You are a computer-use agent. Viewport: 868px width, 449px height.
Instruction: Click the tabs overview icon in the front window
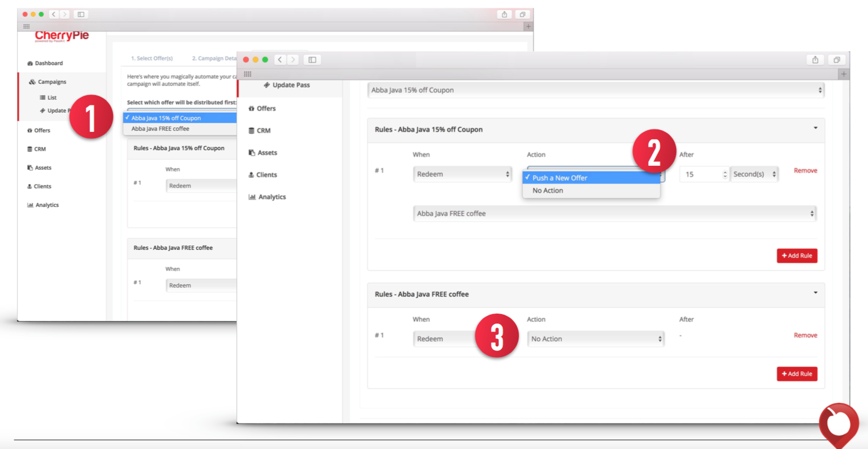click(x=837, y=60)
